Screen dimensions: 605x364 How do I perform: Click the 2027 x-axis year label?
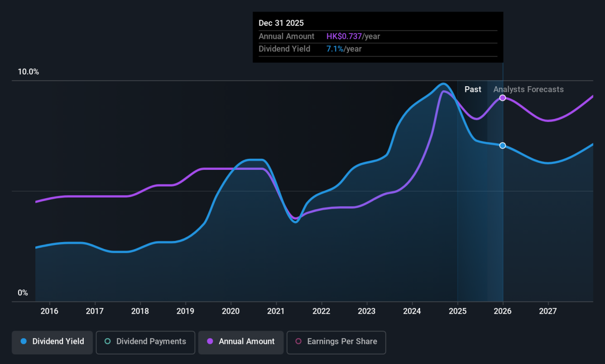pos(548,311)
